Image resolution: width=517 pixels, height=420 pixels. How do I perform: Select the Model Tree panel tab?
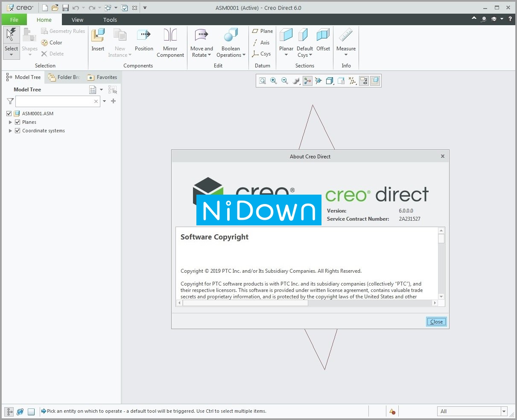tap(23, 77)
